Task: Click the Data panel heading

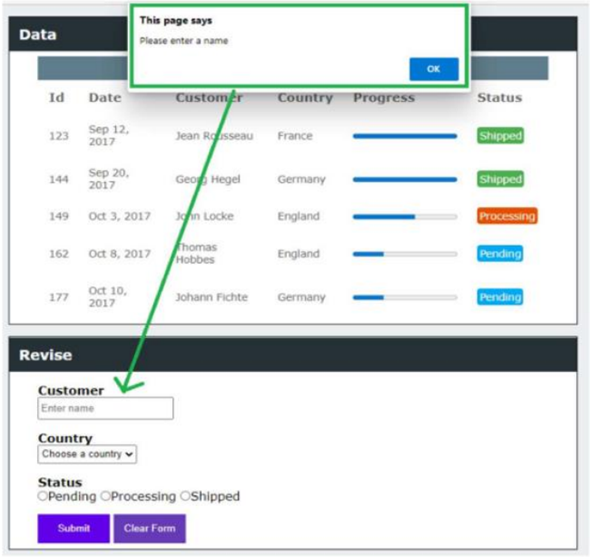Action: tap(38, 35)
